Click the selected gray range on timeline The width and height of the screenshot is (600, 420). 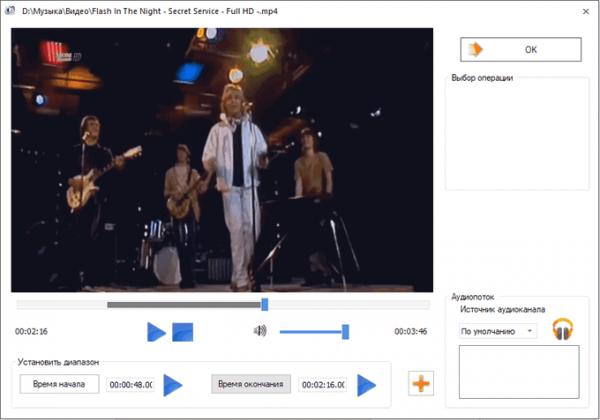coord(184,305)
